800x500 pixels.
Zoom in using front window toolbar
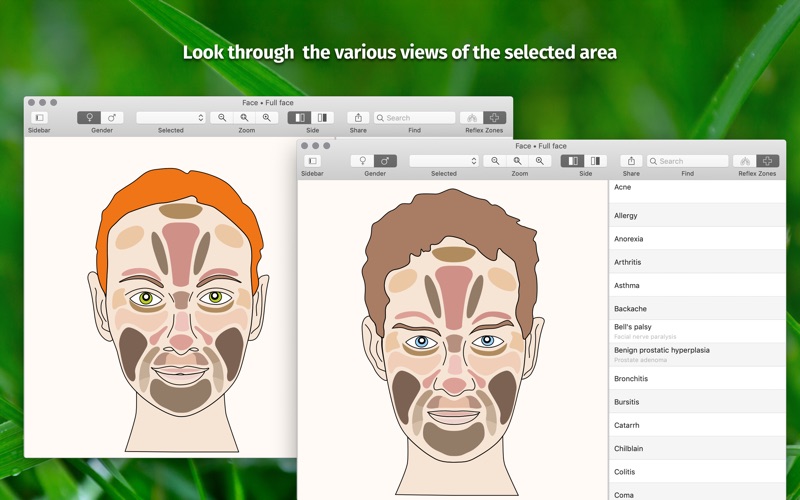tap(540, 161)
